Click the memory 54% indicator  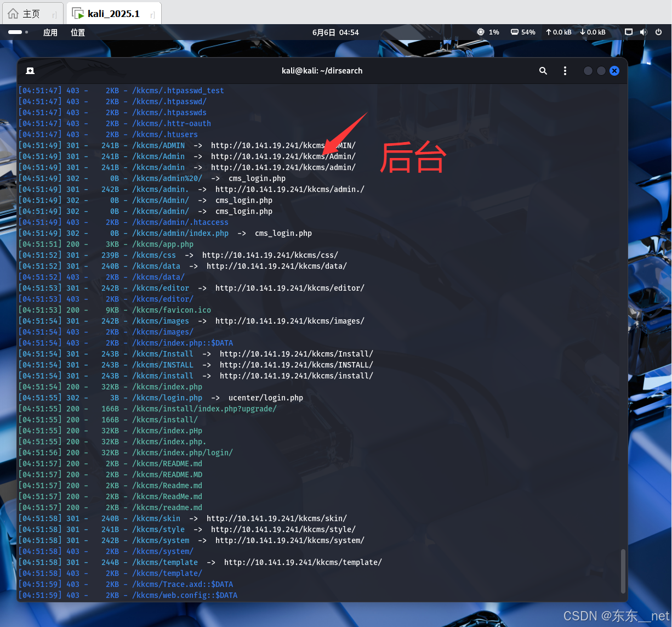(523, 32)
